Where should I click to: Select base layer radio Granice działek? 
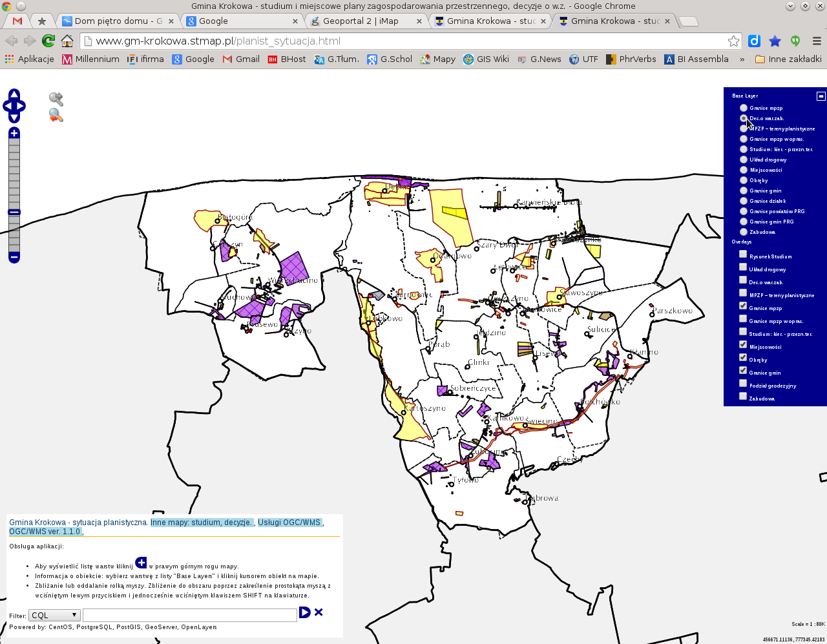click(x=744, y=201)
